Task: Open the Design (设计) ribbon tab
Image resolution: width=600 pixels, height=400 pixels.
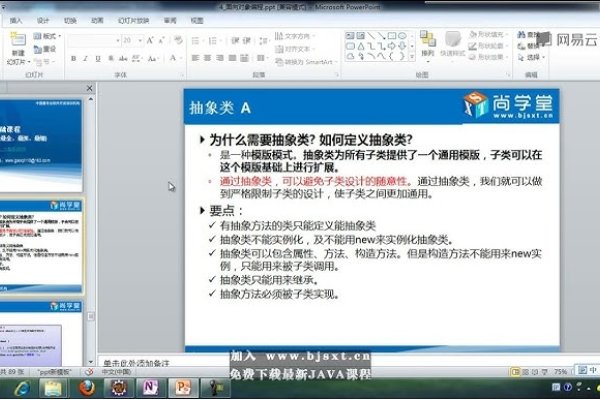Action: click(x=43, y=20)
